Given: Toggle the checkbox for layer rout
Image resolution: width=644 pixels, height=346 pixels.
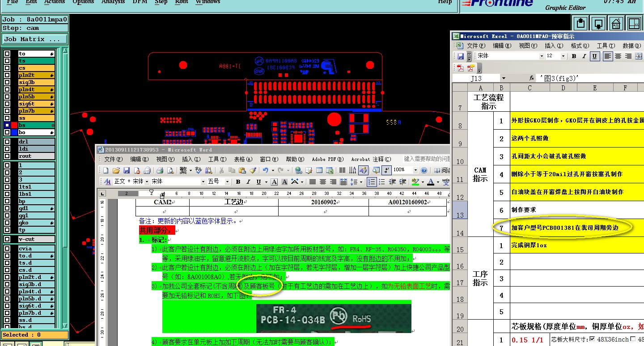Looking at the screenshot, I should point(7,156).
